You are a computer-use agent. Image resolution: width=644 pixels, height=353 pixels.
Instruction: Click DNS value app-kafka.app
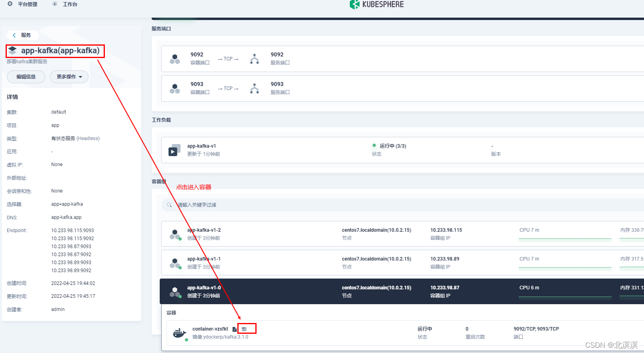pos(66,217)
